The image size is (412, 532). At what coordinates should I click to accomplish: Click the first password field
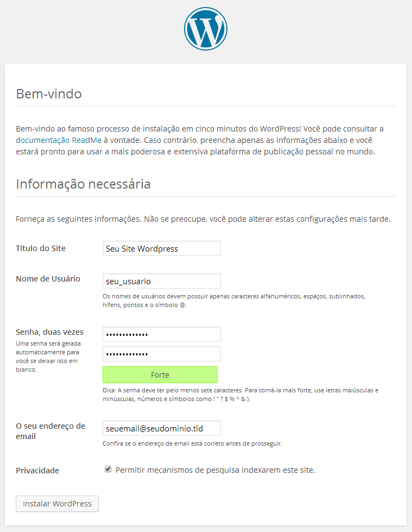pos(162,334)
